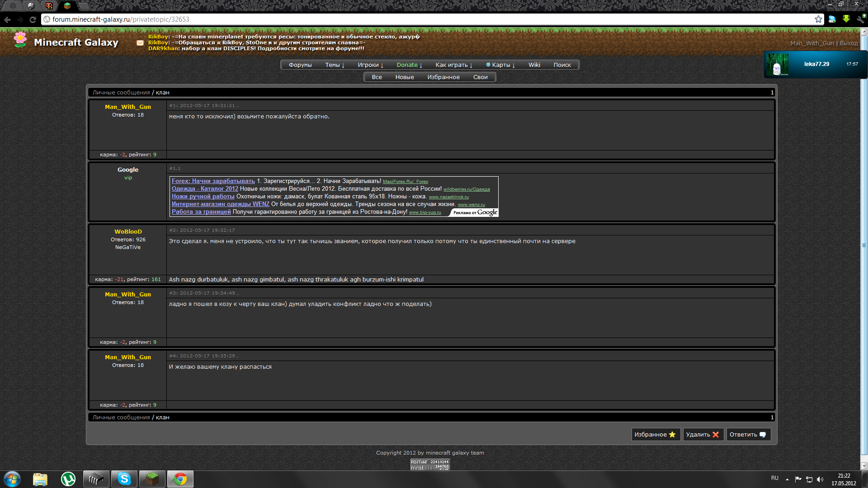Click the Удалить delete button
The height and width of the screenshot is (488, 868).
[x=703, y=435]
